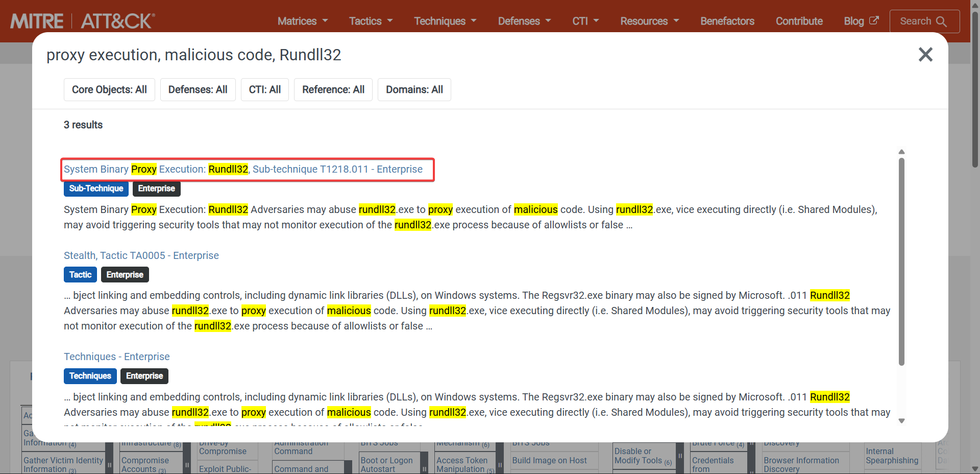Image resolution: width=980 pixels, height=474 pixels.
Task: Open the Reference: All filter
Action: pos(333,90)
